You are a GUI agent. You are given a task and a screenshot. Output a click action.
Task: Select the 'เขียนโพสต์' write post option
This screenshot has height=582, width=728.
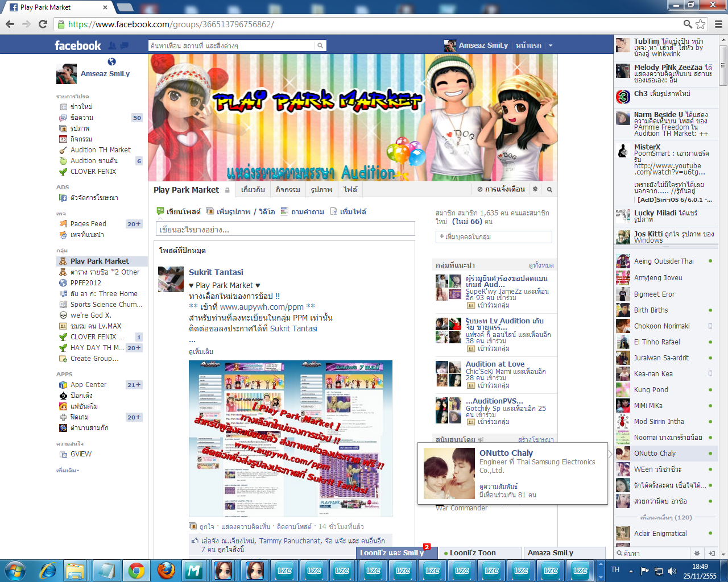point(179,212)
